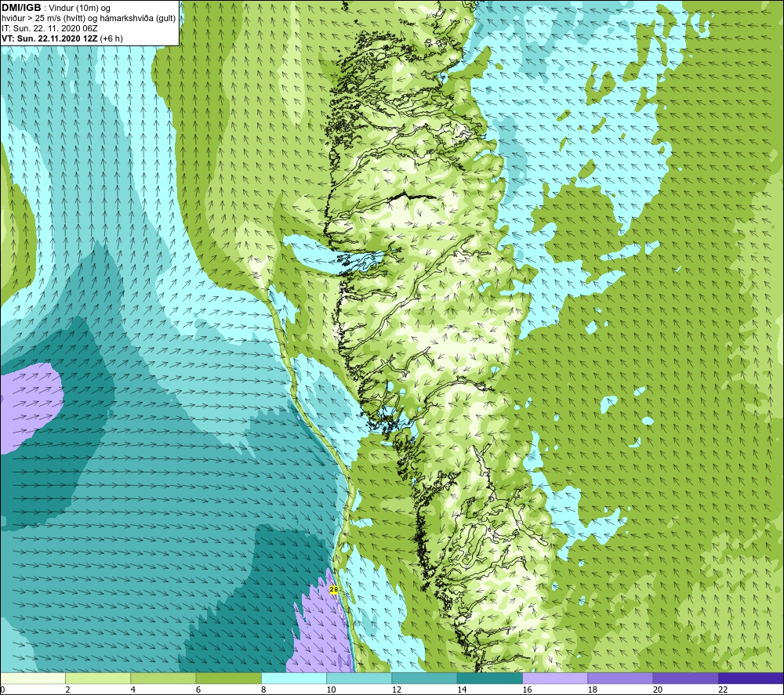Click the 18–20 m/s purple swatch
The height and width of the screenshot is (695, 784).
click(620, 678)
